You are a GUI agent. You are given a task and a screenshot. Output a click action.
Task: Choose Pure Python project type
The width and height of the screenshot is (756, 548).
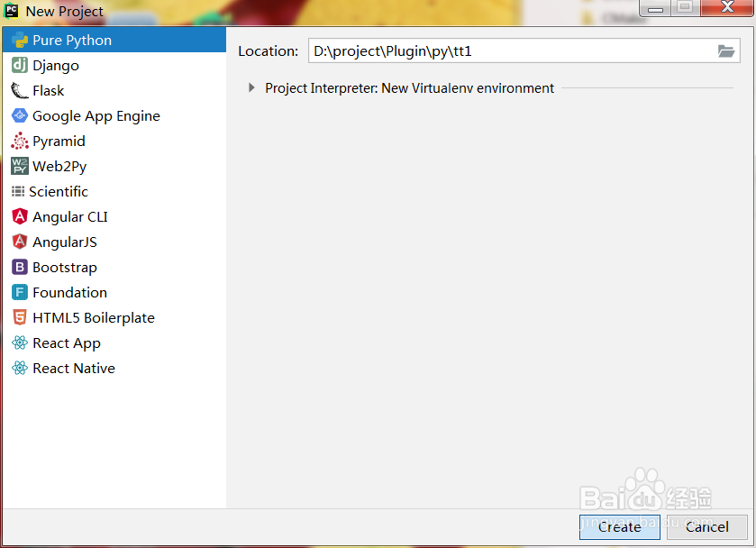pyautogui.click(x=114, y=40)
